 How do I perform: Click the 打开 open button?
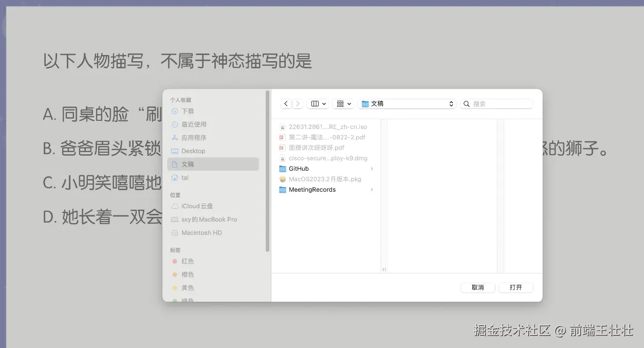point(516,287)
